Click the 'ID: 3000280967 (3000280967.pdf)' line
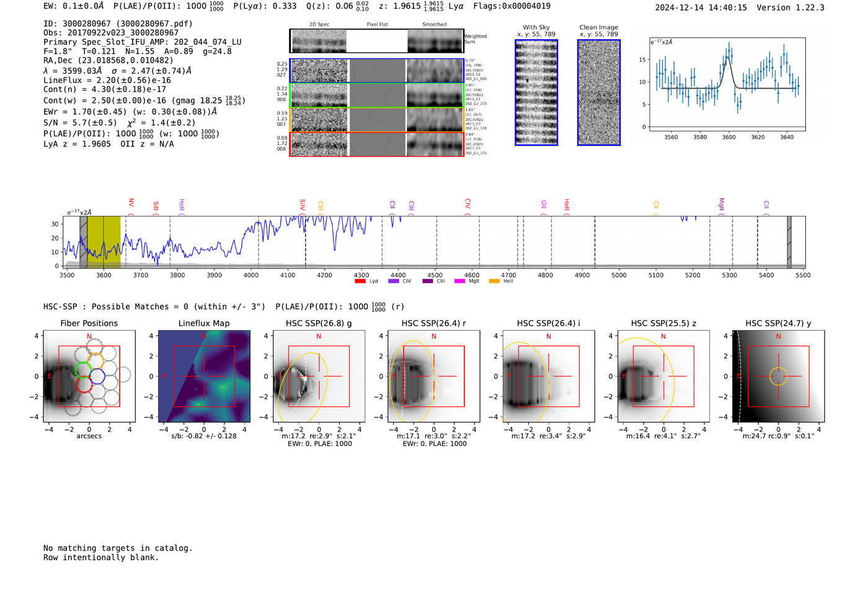Viewport: 868px width, 591px height. pos(118,24)
